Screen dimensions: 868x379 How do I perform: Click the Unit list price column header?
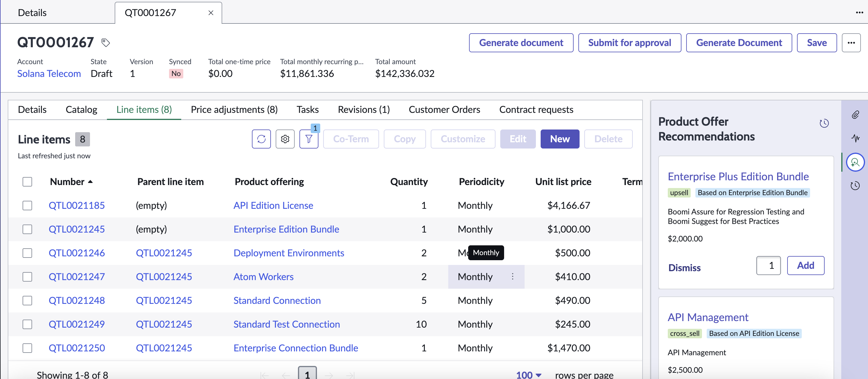pyautogui.click(x=563, y=182)
